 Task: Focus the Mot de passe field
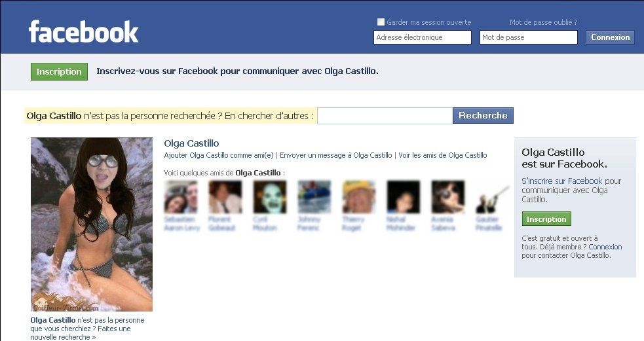(x=528, y=37)
